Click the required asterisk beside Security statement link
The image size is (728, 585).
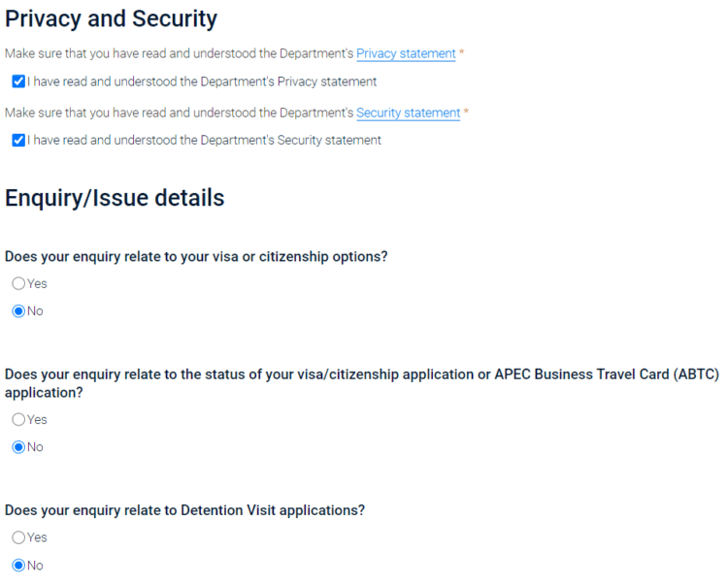coord(466,112)
